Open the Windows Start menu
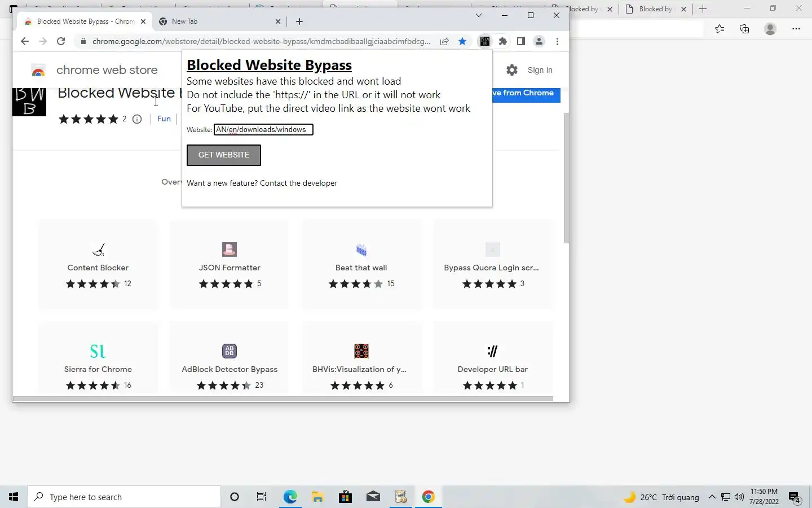The height and width of the screenshot is (508, 812). [14, 497]
